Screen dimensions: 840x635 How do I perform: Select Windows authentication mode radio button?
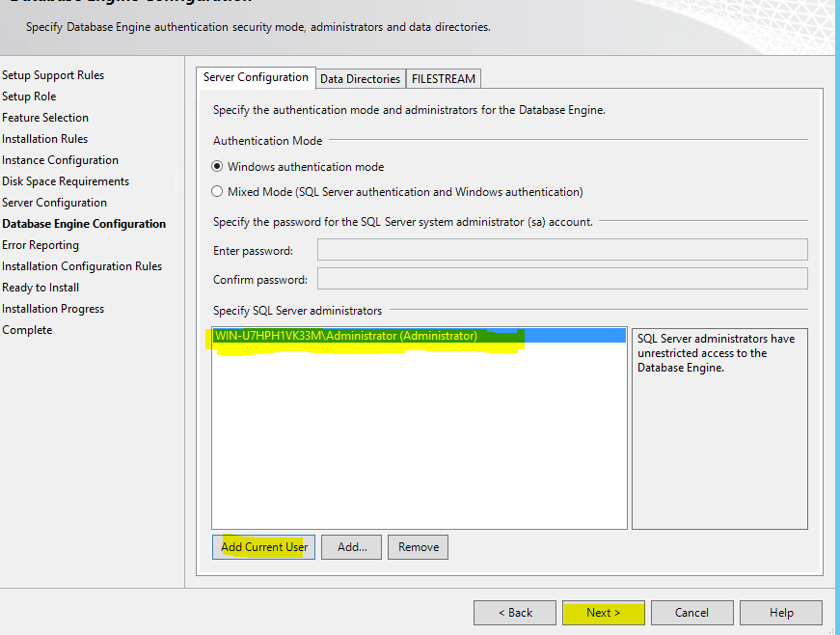click(x=217, y=167)
